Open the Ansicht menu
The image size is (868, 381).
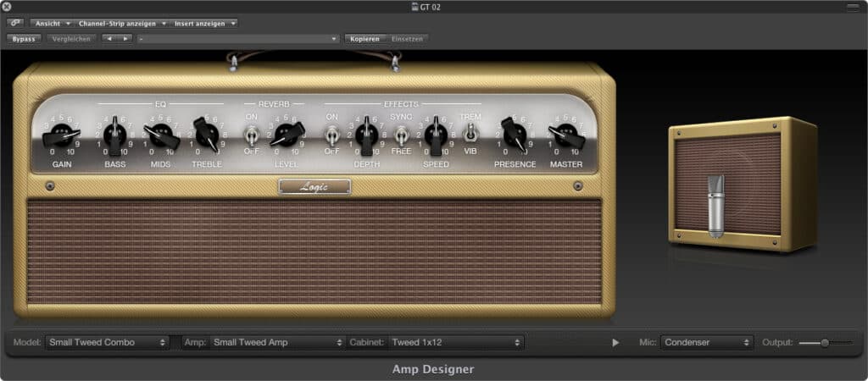coord(51,23)
